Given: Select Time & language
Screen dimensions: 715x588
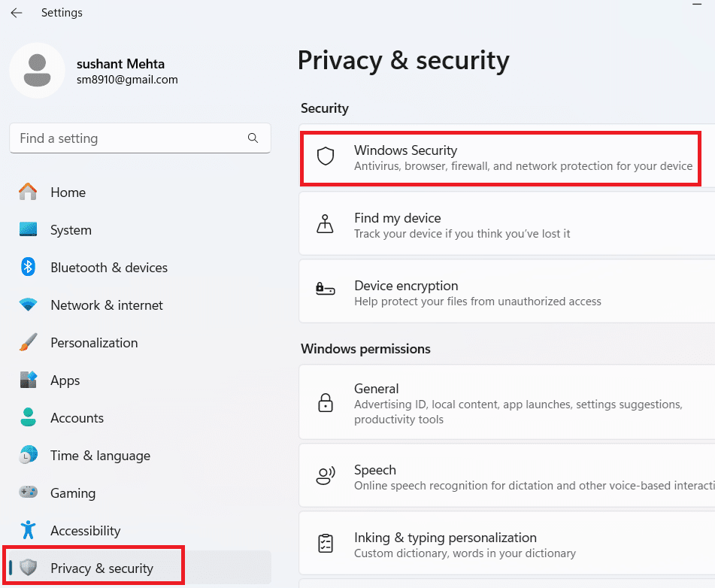Looking at the screenshot, I should [x=100, y=456].
